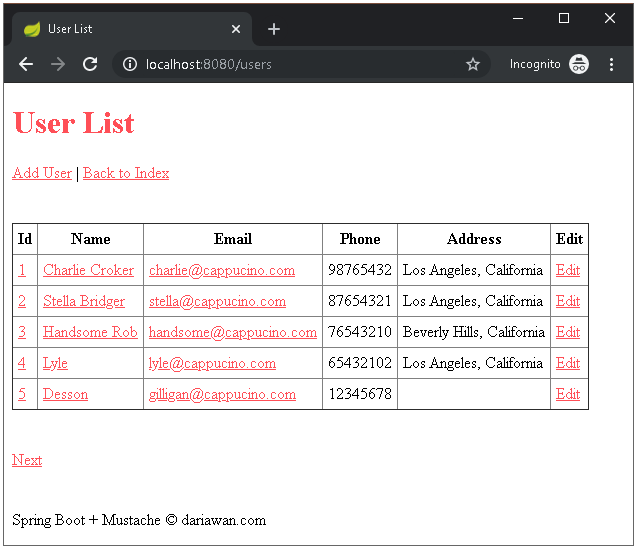638x549 pixels.
Task: Click handsome@cappucino.com email link
Action: point(233,332)
